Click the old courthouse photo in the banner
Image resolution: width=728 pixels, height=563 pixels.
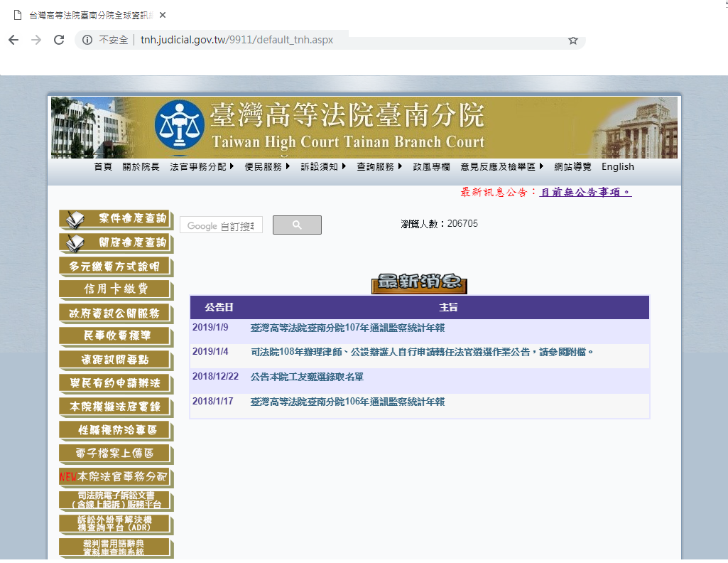(635, 128)
